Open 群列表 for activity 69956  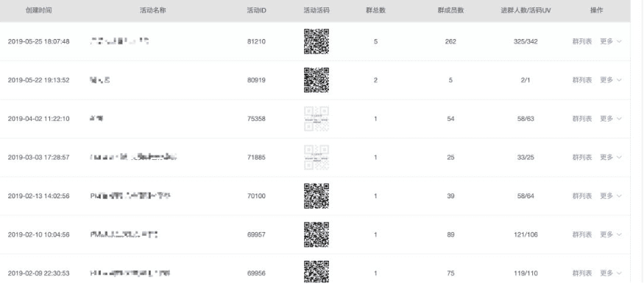582,273
